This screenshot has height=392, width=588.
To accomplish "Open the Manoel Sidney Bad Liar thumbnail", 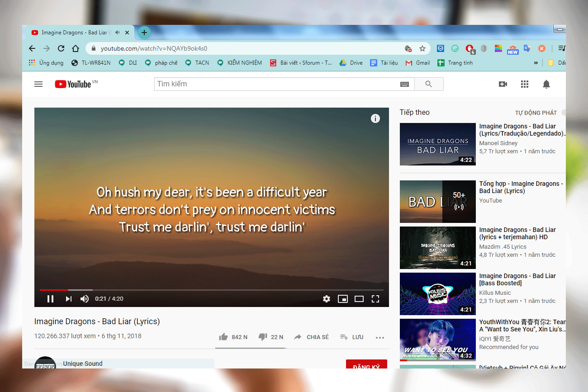I will (x=438, y=144).
